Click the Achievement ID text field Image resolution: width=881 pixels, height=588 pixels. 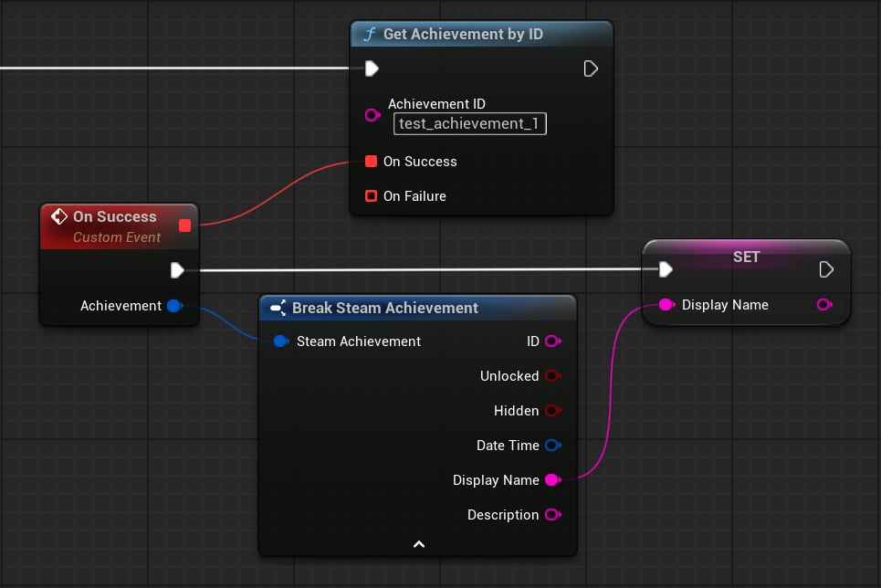(469, 124)
